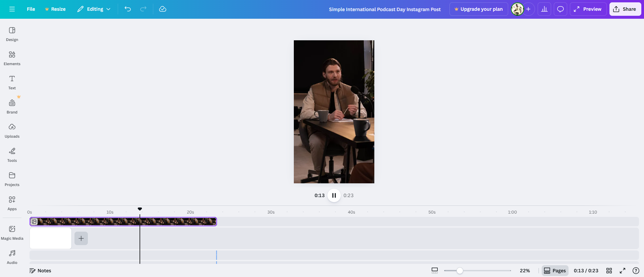Click the 10s mark on the ruler

[x=110, y=212]
